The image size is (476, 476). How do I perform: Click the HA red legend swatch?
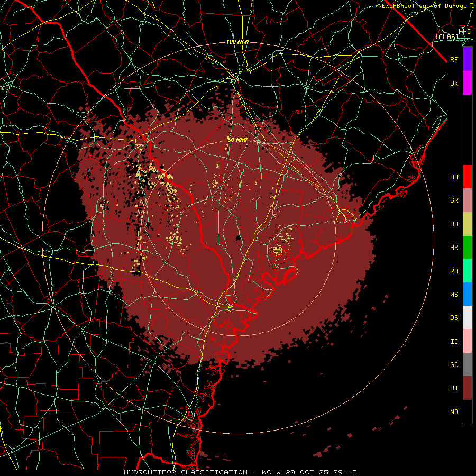pos(467,177)
